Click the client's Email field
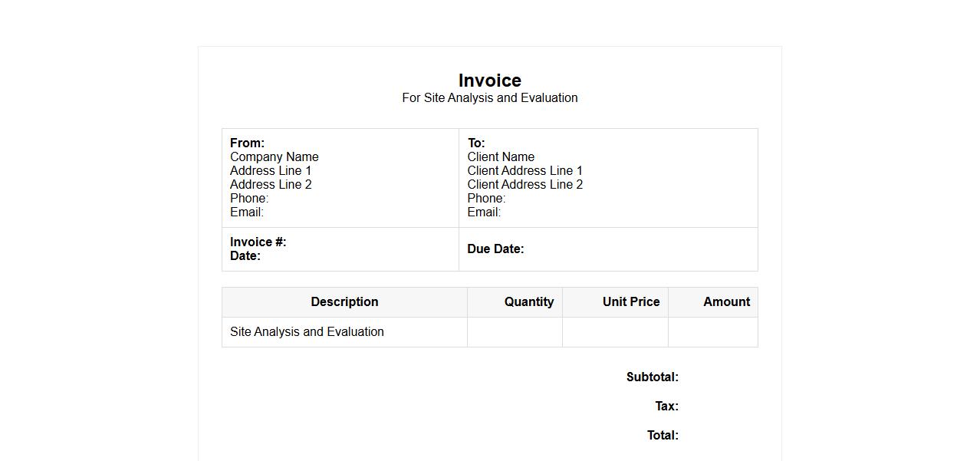Image resolution: width=980 pixels, height=461 pixels. pyautogui.click(x=484, y=212)
